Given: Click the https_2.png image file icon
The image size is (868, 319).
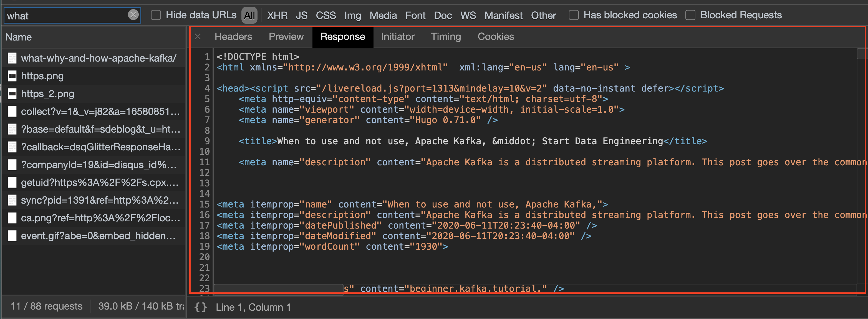Looking at the screenshot, I should click(12, 94).
